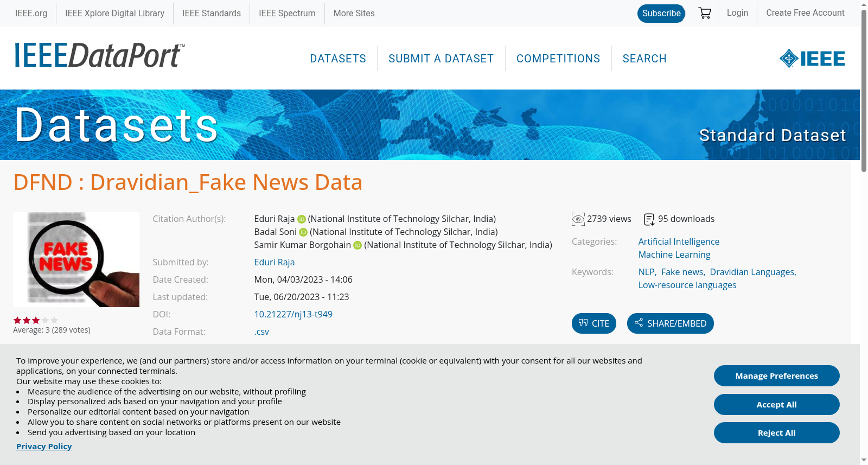Click Manage Preferences in cookie banner
This screenshot has height=465, width=868.
pyautogui.click(x=777, y=376)
